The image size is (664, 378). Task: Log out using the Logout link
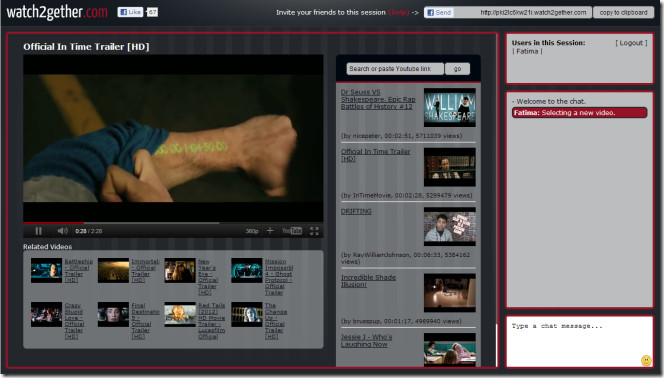tap(631, 43)
